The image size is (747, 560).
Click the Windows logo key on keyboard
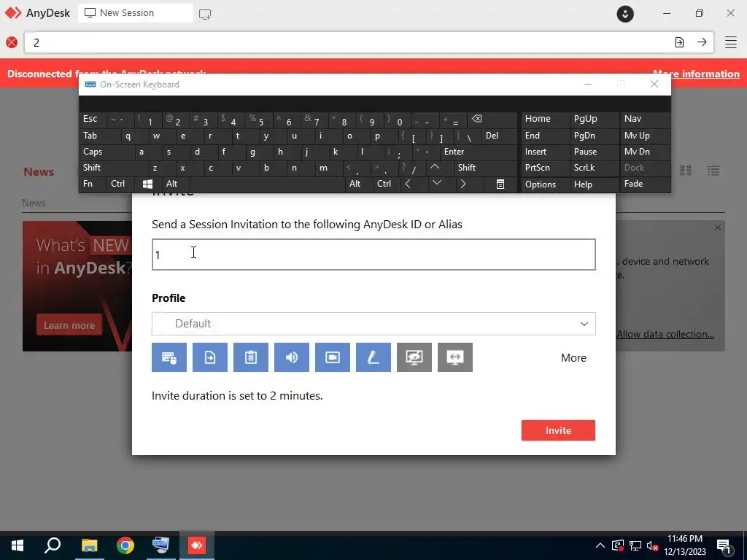147,184
